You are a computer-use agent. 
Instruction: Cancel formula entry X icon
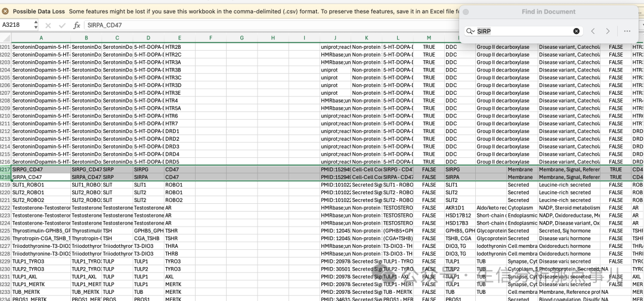[x=48, y=26]
